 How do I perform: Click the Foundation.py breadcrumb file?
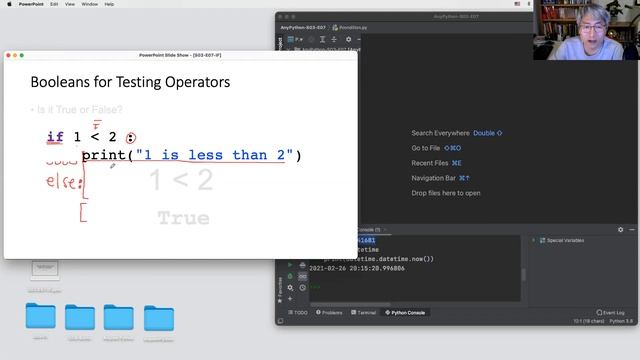350,27
